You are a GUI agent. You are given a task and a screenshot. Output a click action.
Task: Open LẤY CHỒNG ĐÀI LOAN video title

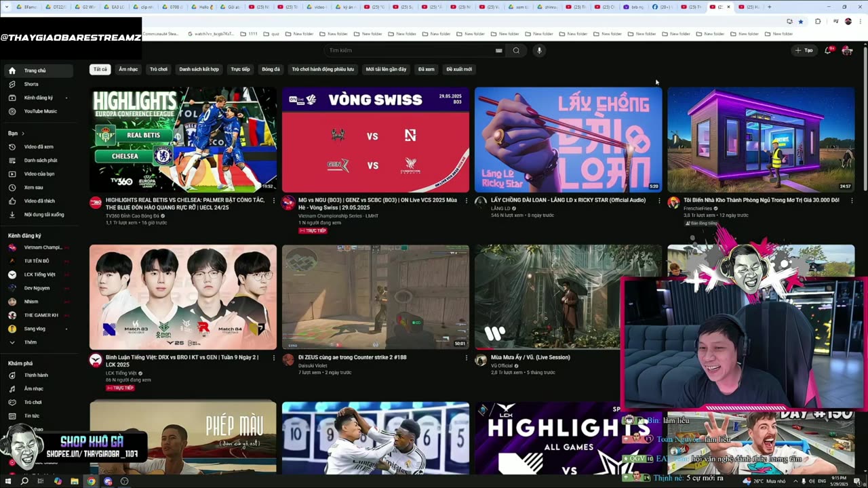(x=568, y=200)
